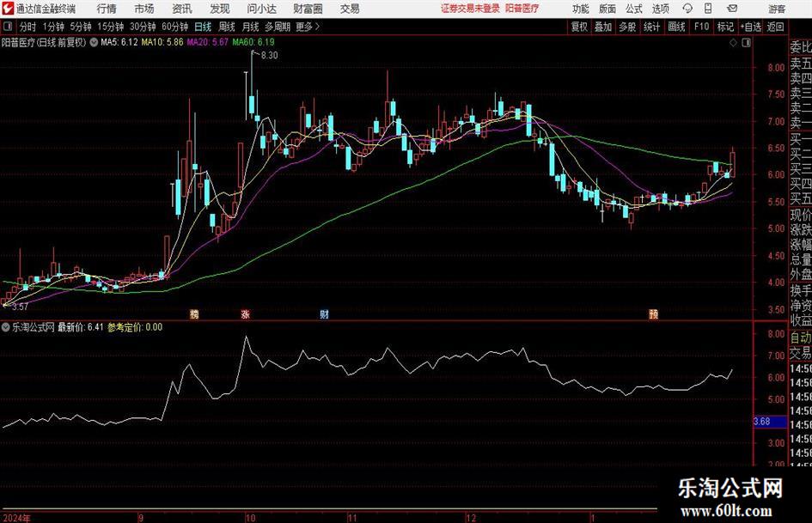This screenshot has height=523, width=812.
Task: Open the 功能 menu
Action: coord(581,9)
